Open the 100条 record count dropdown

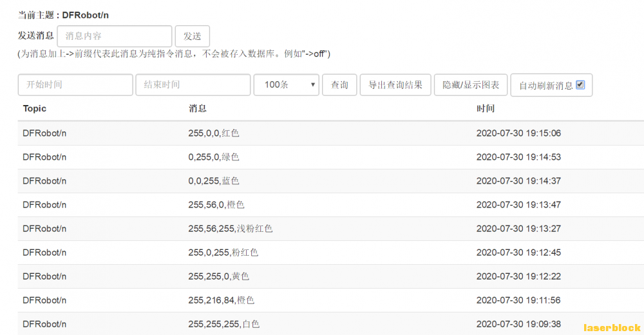tap(287, 84)
